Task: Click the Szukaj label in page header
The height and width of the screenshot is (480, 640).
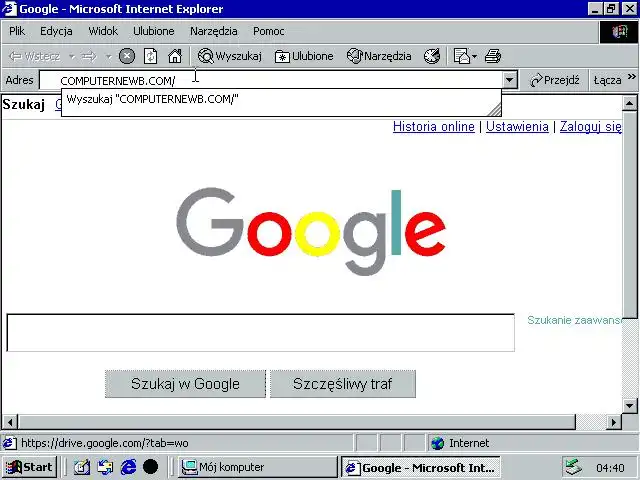Action: pos(24,104)
